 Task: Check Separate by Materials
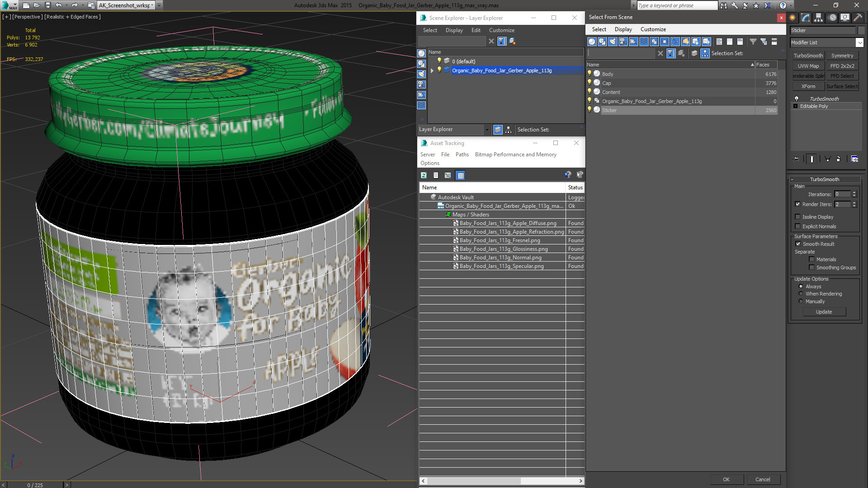coord(811,259)
